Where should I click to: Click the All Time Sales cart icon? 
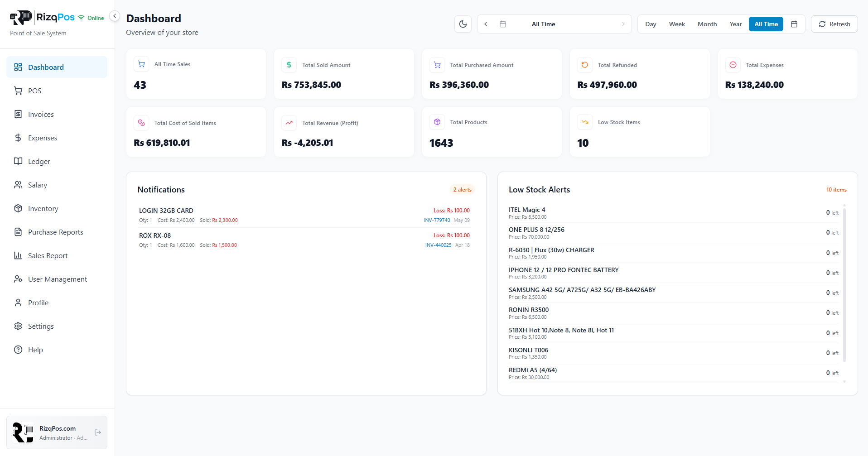pyautogui.click(x=141, y=64)
